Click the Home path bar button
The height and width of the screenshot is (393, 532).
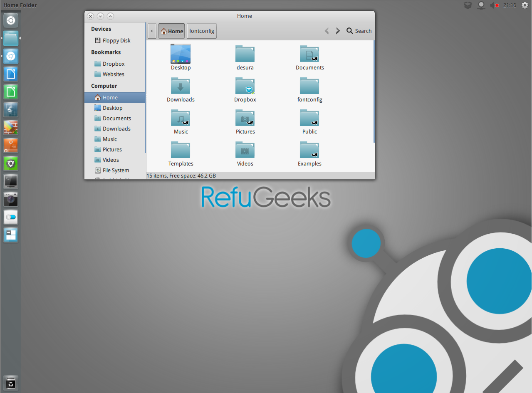click(171, 31)
